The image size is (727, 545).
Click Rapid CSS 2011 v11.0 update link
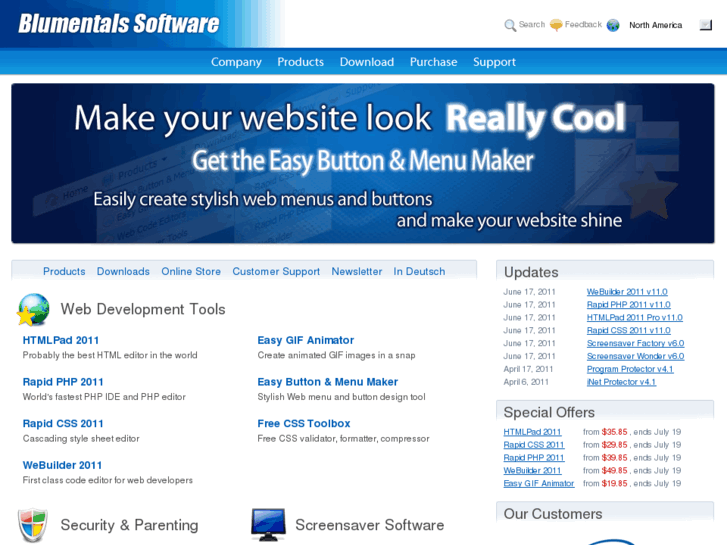[629, 331]
